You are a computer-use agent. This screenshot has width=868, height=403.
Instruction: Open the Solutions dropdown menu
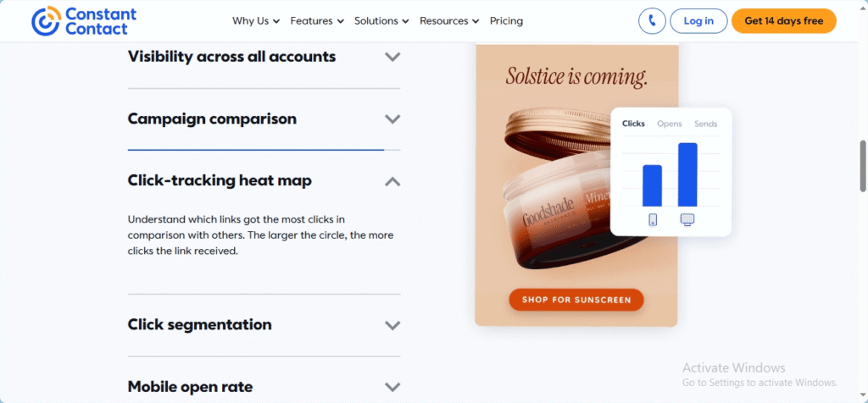(381, 21)
